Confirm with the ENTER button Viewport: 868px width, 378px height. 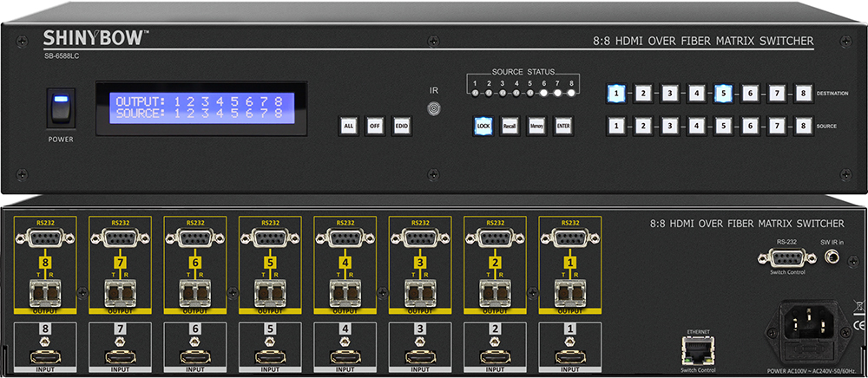[562, 126]
